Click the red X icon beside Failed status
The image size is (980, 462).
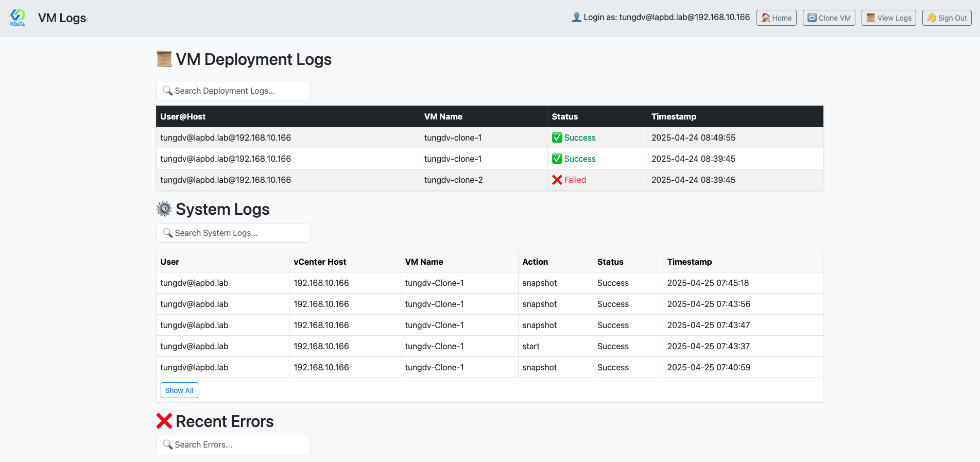pos(557,180)
